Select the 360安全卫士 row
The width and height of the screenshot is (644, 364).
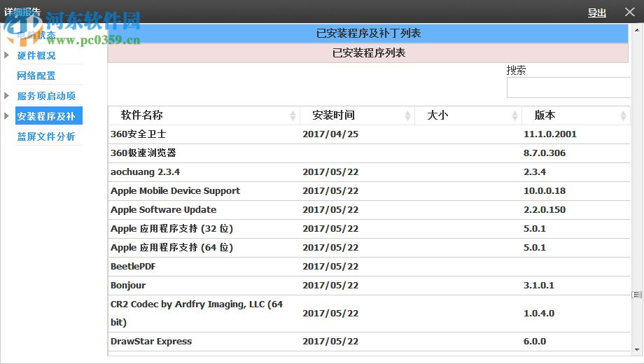pos(369,134)
